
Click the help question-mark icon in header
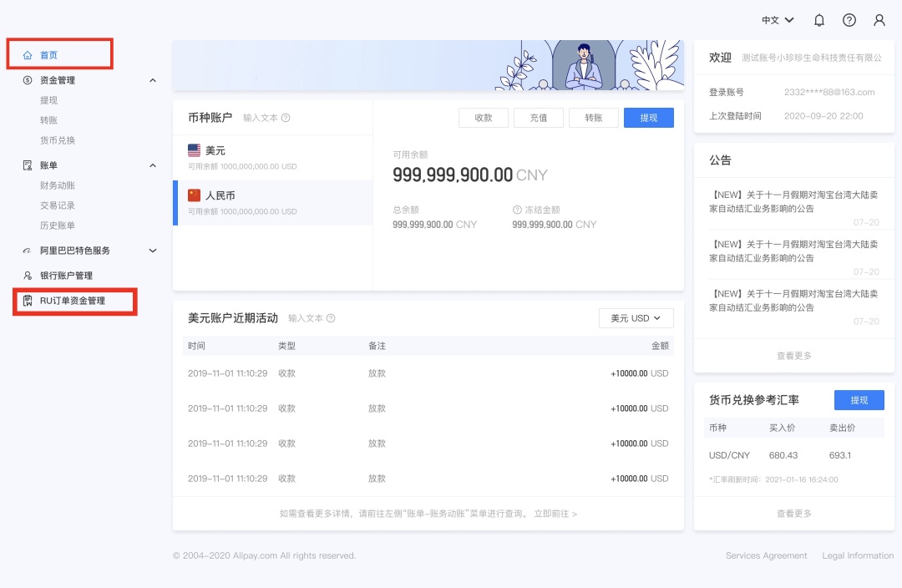pyautogui.click(x=849, y=19)
